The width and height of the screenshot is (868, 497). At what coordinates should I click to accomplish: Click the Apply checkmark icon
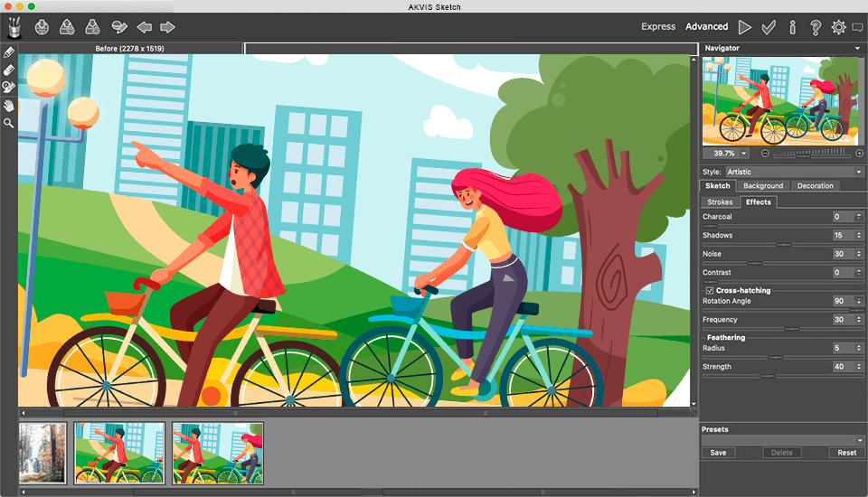pyautogui.click(x=769, y=27)
